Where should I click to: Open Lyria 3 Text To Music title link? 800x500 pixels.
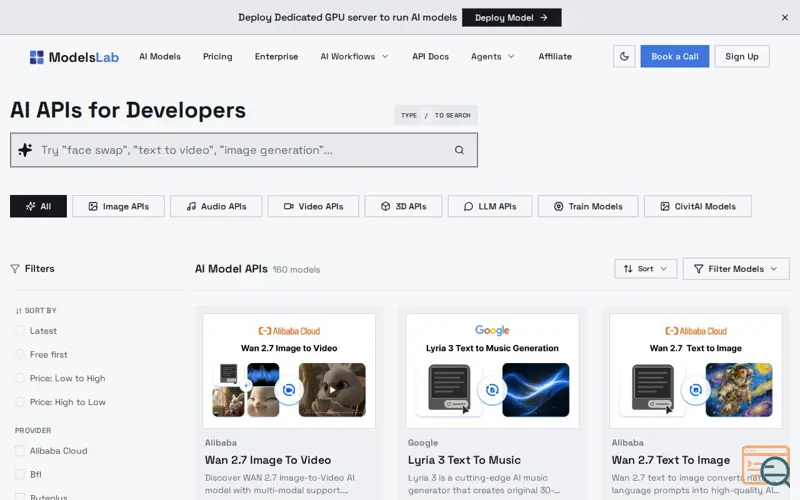[464, 460]
